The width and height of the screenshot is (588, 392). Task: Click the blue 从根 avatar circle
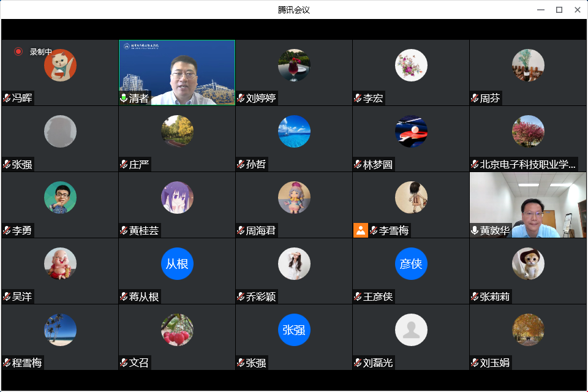coord(177,263)
